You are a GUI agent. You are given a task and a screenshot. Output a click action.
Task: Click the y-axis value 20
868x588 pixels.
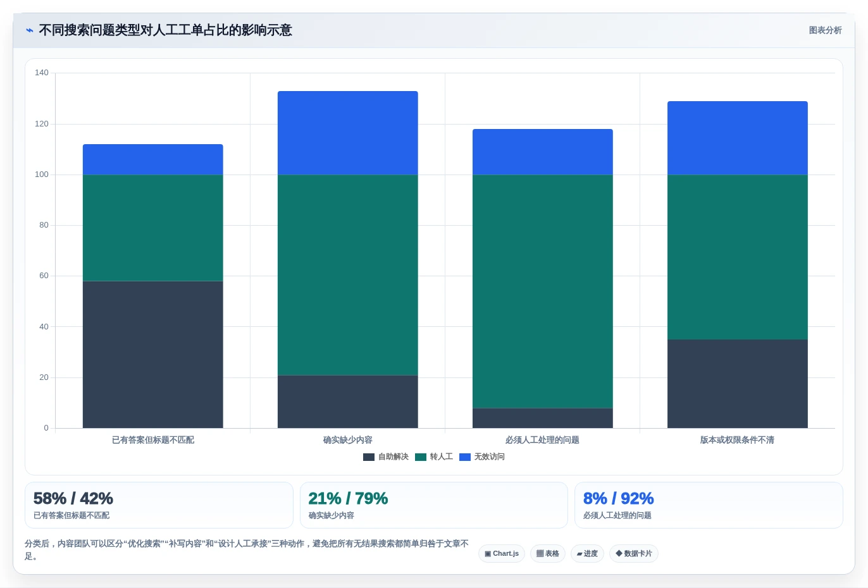44,377
